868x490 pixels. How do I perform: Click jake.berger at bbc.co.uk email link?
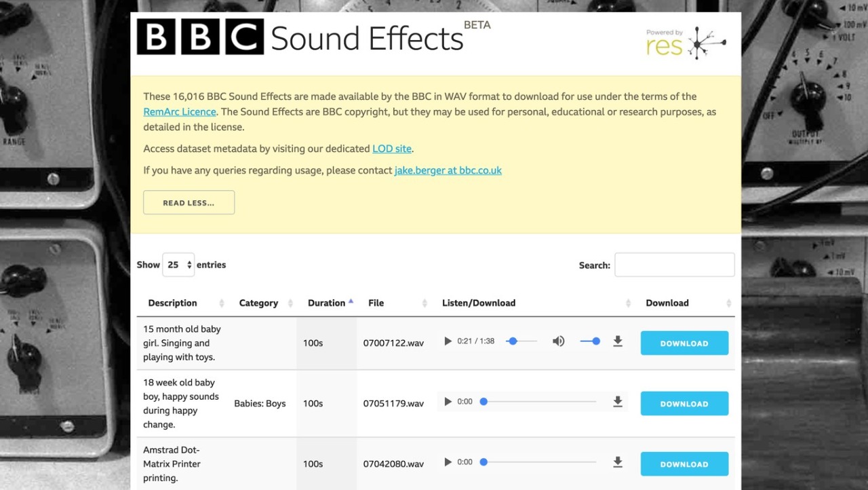tap(448, 170)
